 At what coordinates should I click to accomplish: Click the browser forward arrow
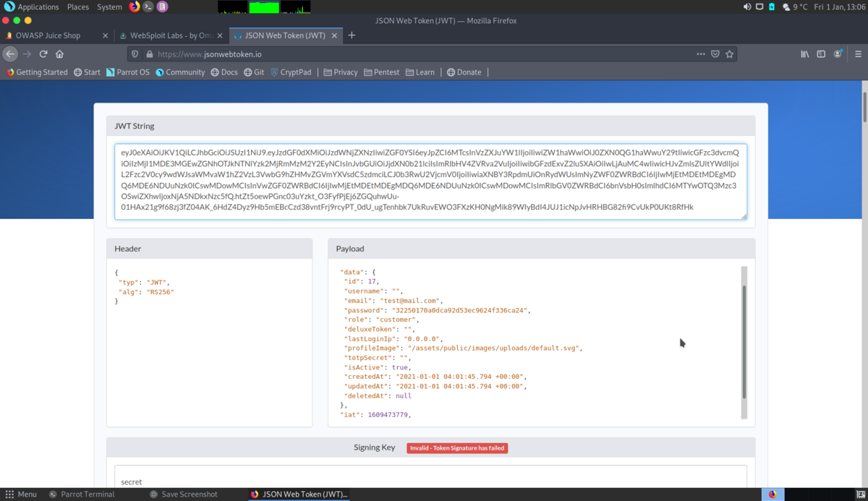27,54
